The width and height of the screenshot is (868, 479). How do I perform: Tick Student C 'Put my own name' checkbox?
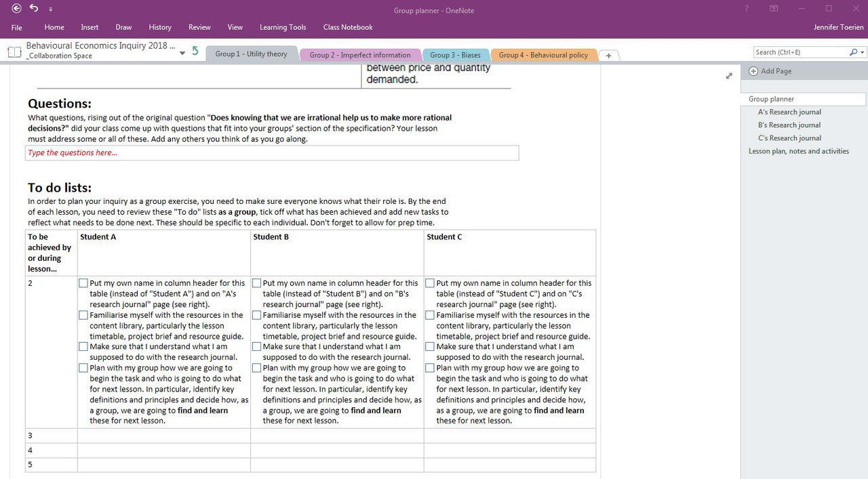point(430,283)
